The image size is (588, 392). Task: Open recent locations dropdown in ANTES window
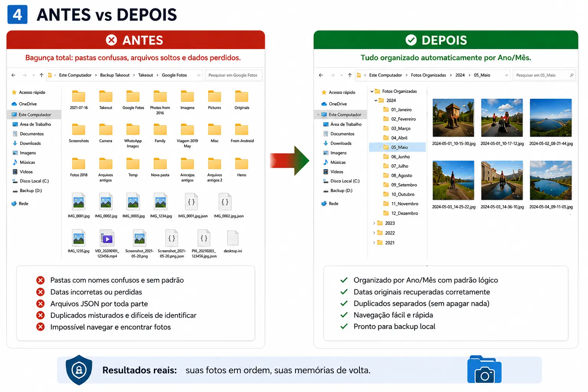click(34, 75)
